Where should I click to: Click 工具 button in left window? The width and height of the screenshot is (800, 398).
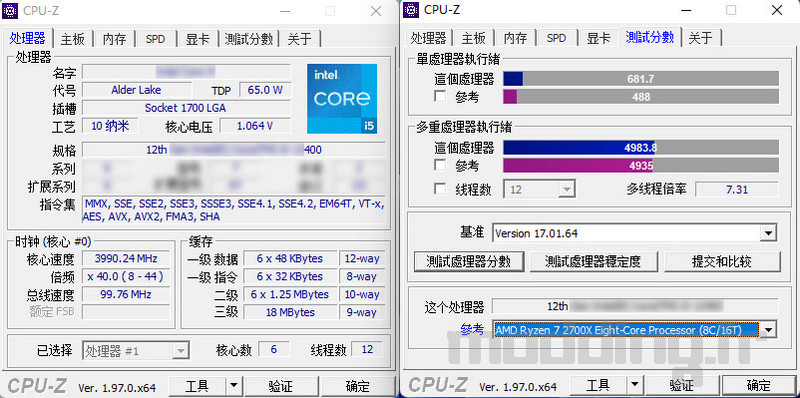pos(197,386)
